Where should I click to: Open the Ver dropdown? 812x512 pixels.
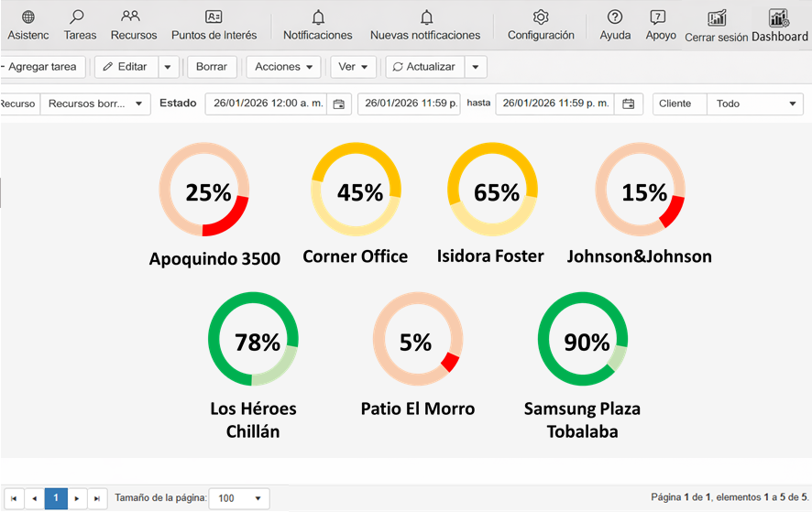pos(353,67)
